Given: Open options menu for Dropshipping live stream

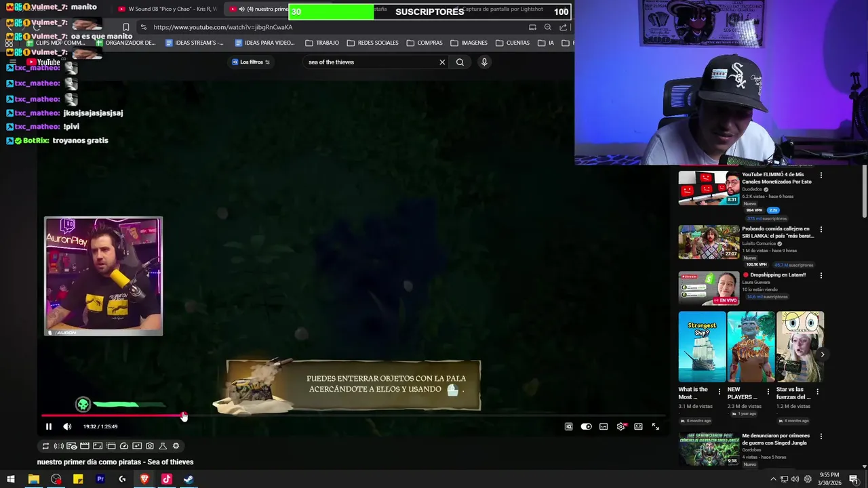Looking at the screenshot, I should (821, 275).
